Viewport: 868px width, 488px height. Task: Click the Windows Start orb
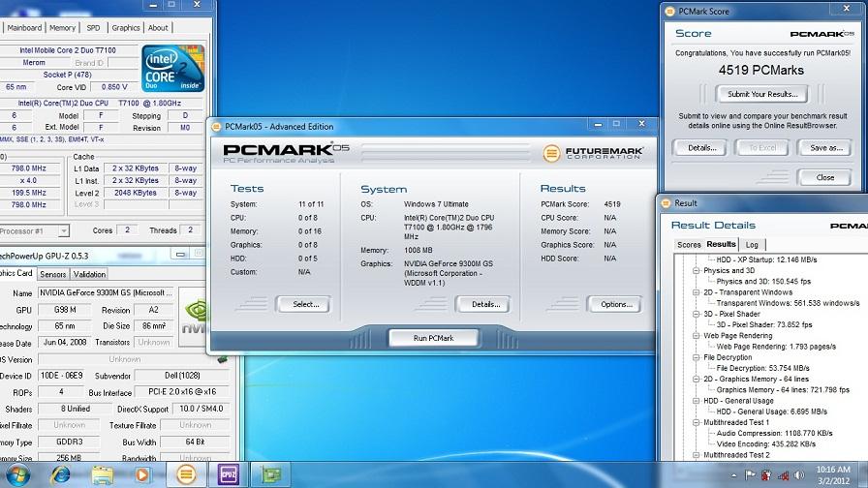point(17,474)
